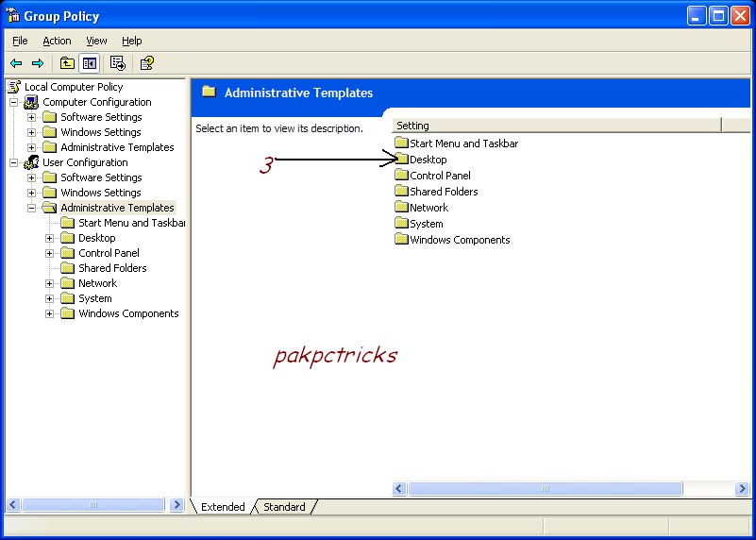The width and height of the screenshot is (756, 540).
Task: Select Computer Configuration label in tree
Action: tap(97, 102)
